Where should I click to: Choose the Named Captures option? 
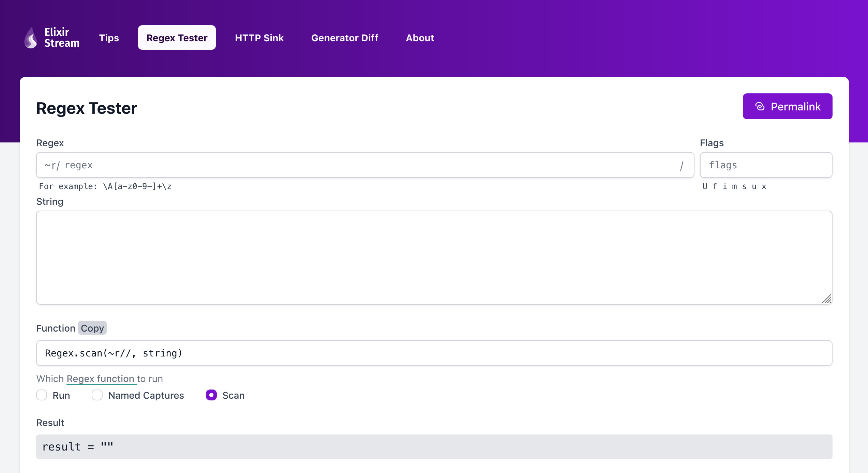click(x=97, y=395)
